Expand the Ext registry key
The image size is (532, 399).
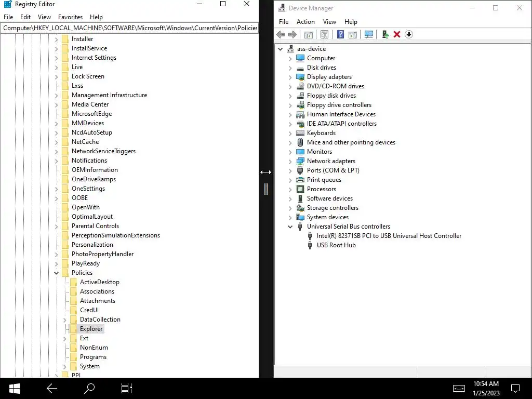pos(64,338)
